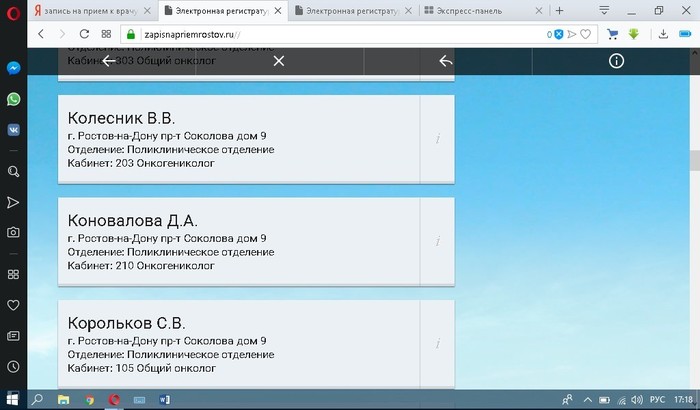Open My Flow send icon
The width and height of the screenshot is (700, 410).
click(14, 202)
